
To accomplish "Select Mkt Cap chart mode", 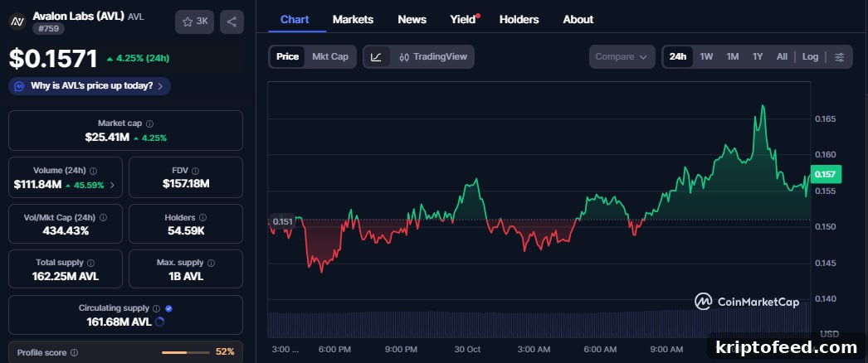I will pos(330,57).
